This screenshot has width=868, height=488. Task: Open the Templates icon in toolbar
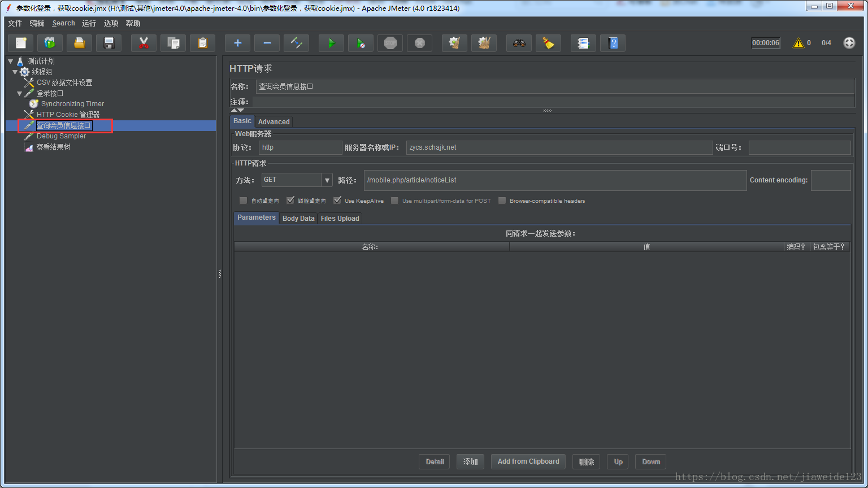50,43
